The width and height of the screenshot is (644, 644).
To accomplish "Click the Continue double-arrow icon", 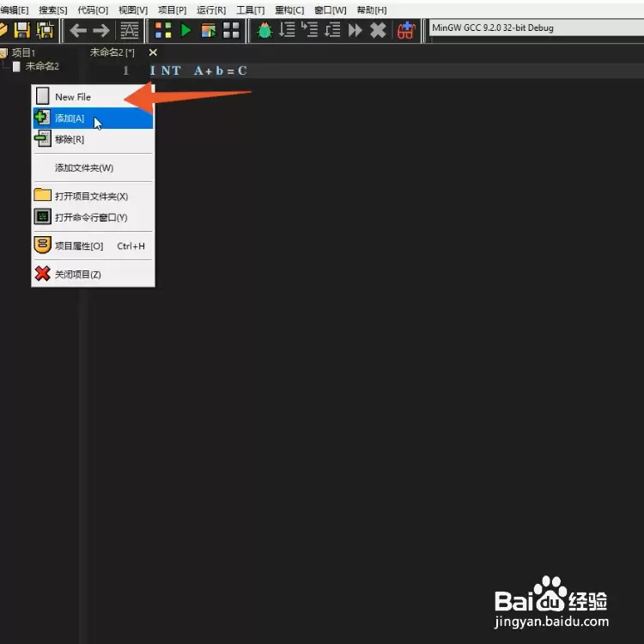I will pos(355,30).
